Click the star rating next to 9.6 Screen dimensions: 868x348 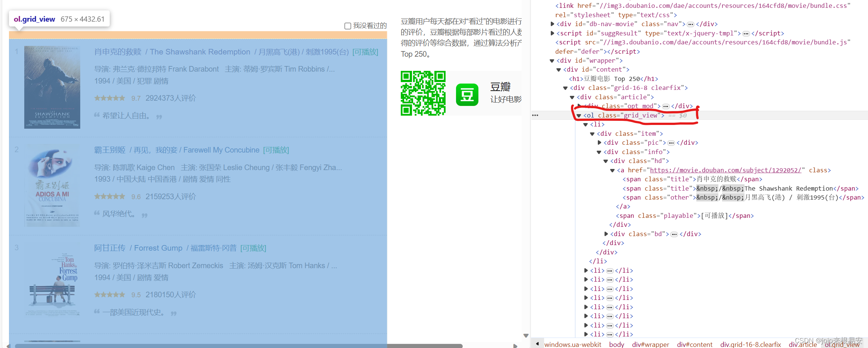tap(110, 197)
